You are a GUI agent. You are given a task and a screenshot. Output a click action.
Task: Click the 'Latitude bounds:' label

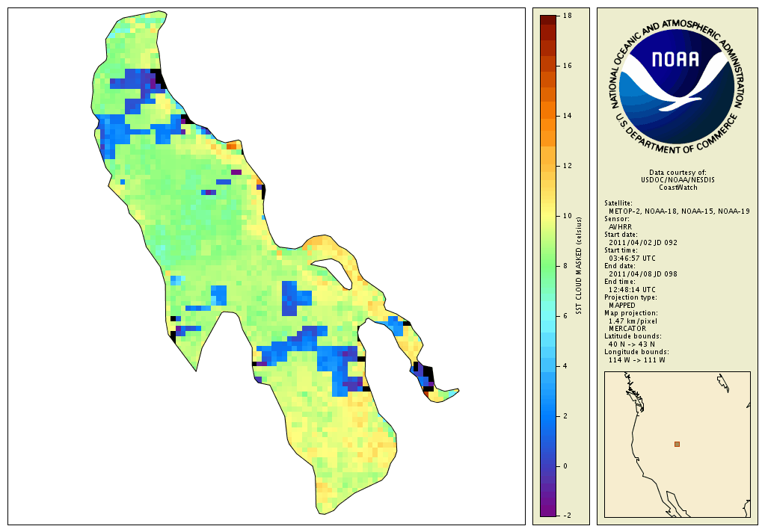click(x=633, y=336)
